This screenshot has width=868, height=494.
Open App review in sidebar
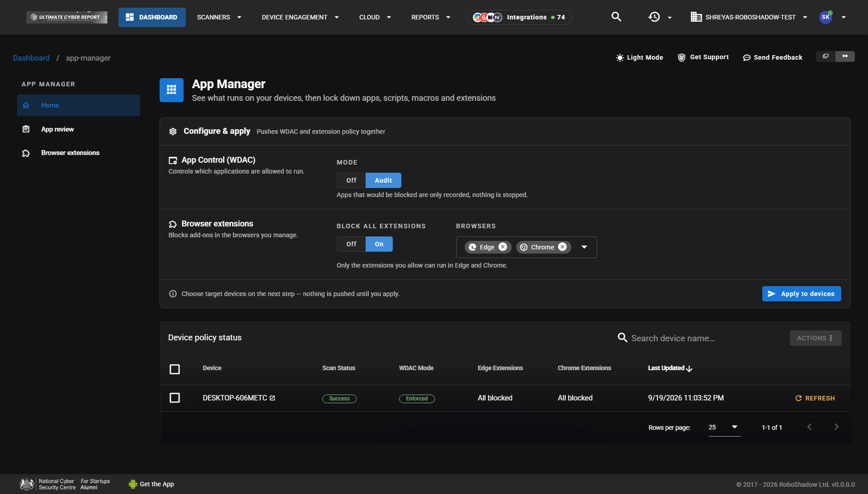pos(79,129)
